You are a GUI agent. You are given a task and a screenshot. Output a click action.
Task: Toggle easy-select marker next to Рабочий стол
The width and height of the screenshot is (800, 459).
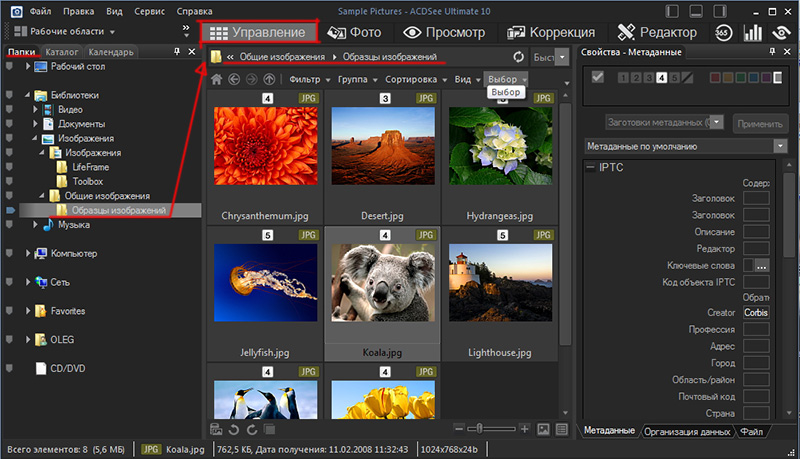click(x=9, y=66)
